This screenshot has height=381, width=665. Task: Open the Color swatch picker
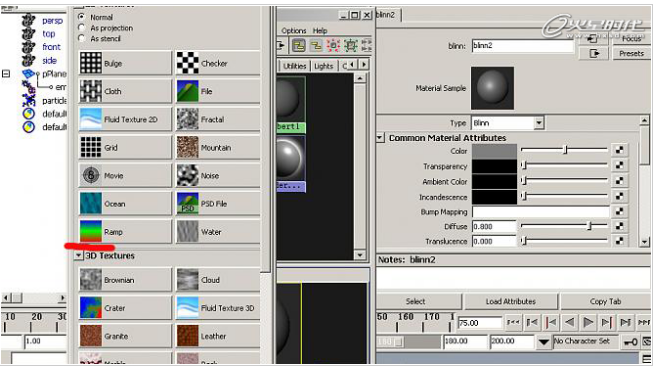tap(495, 151)
